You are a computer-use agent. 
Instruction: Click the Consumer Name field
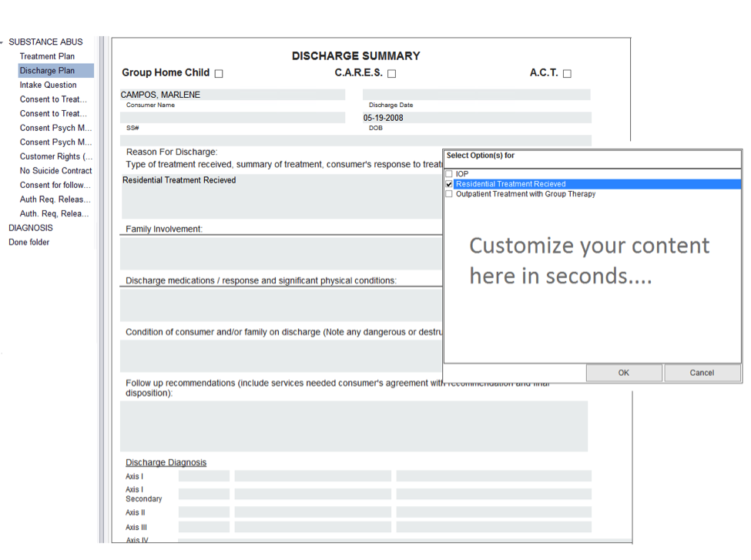pos(233,95)
